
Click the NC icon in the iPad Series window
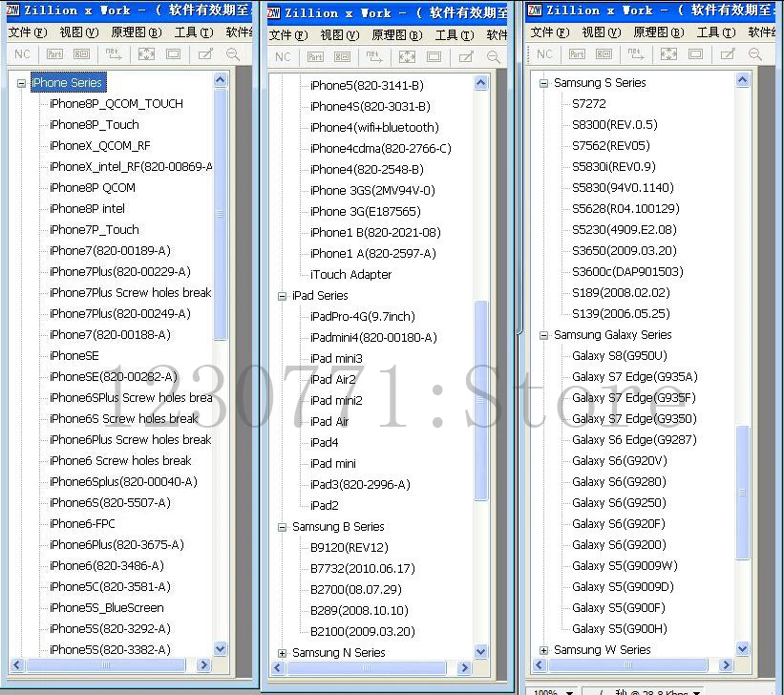click(x=283, y=57)
